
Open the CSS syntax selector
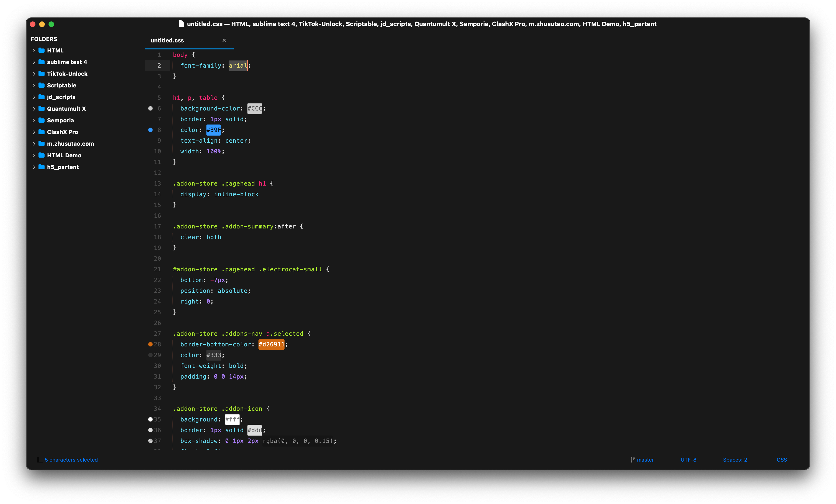[x=781, y=459]
